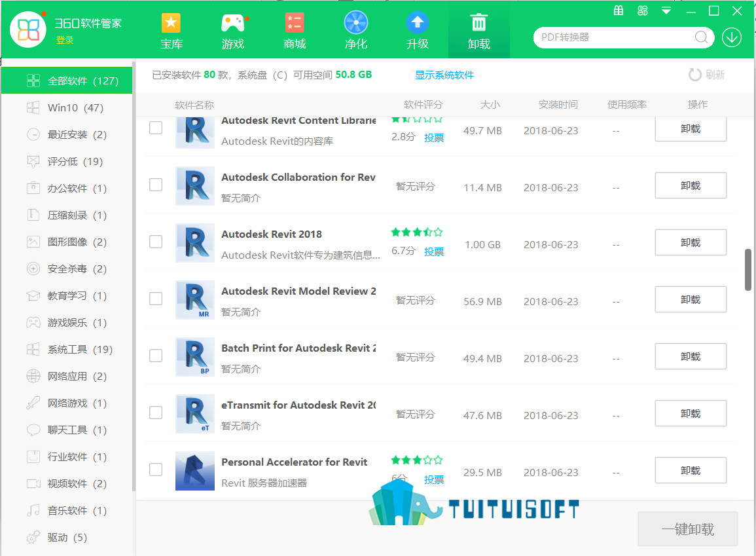Select 网络应用 (2) category
Viewport: 756px width, 556px height.
click(x=67, y=376)
